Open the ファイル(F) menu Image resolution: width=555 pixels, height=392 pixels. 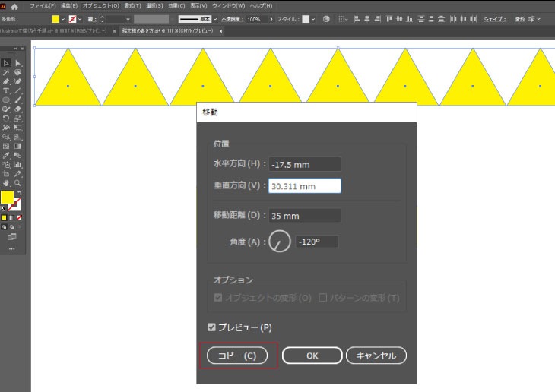pyautogui.click(x=43, y=5)
